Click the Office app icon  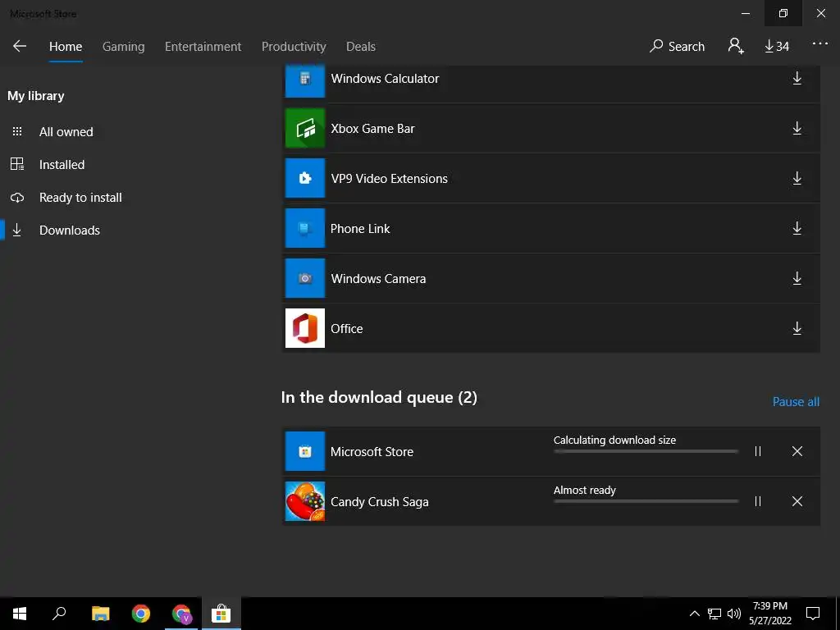click(x=305, y=328)
